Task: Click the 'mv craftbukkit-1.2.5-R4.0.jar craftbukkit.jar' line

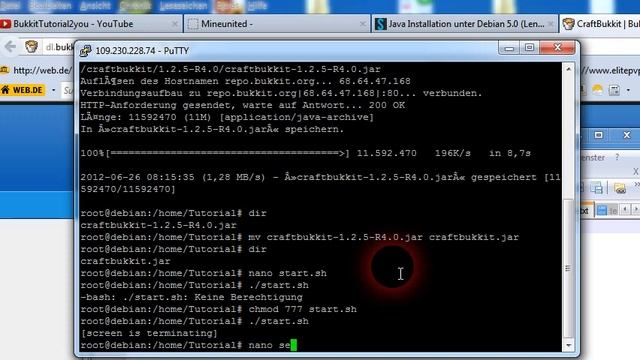Action: (x=300, y=238)
